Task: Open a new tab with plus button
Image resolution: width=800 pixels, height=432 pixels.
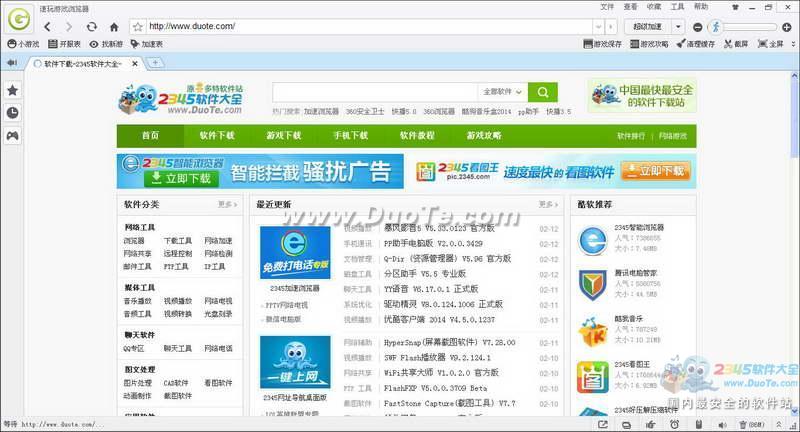Action: pyautogui.click(x=155, y=63)
